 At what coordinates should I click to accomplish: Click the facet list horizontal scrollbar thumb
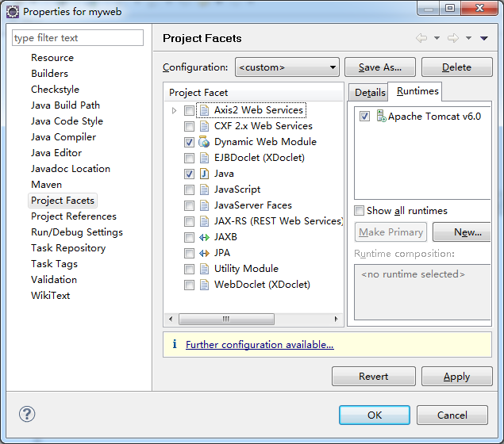[226, 319]
